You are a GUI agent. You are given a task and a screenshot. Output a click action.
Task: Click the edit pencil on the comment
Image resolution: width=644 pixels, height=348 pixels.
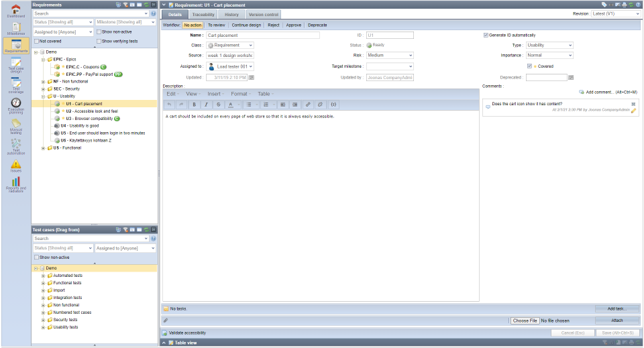click(x=633, y=111)
